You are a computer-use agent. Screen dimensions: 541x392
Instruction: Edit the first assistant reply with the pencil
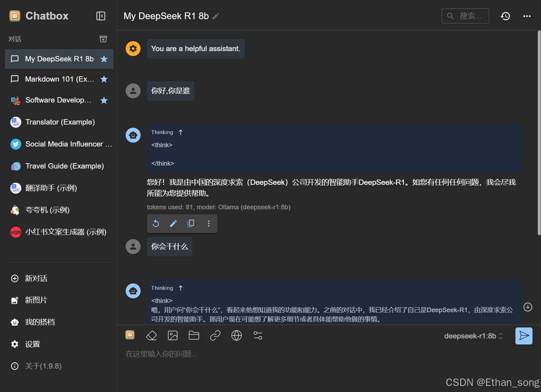pyautogui.click(x=173, y=223)
